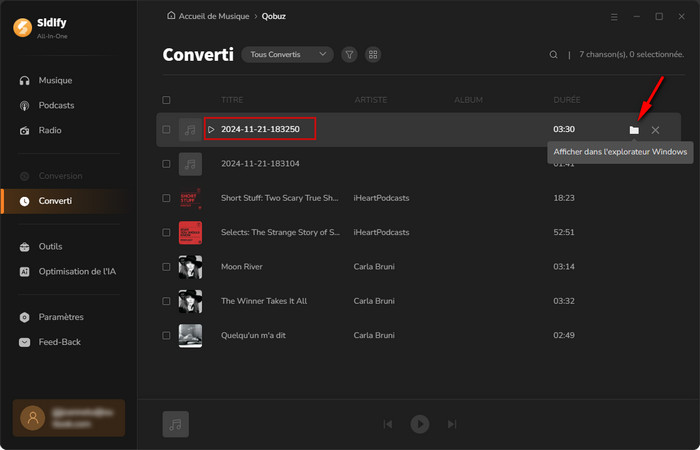Select the Quelqu'un m'a dit checkbox
This screenshot has height=450, width=700.
pos(166,335)
